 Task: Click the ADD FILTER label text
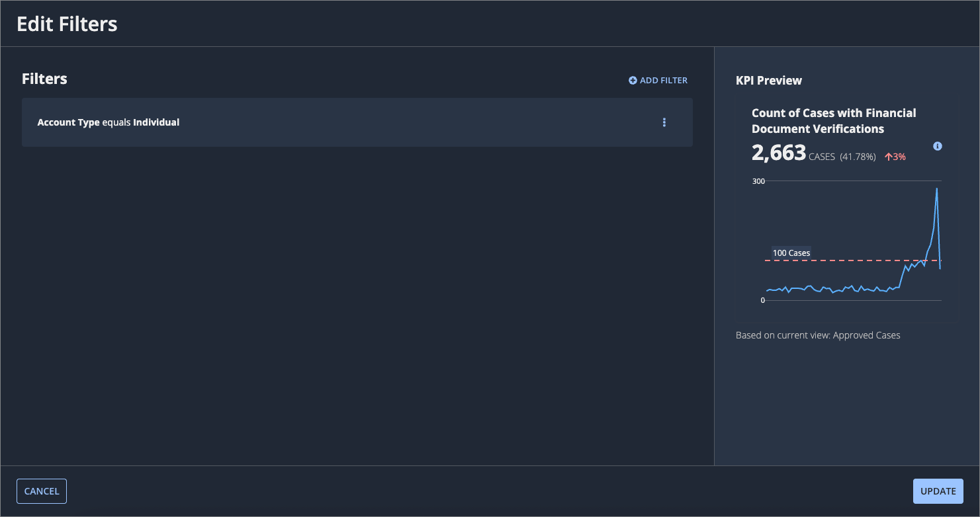tap(664, 80)
